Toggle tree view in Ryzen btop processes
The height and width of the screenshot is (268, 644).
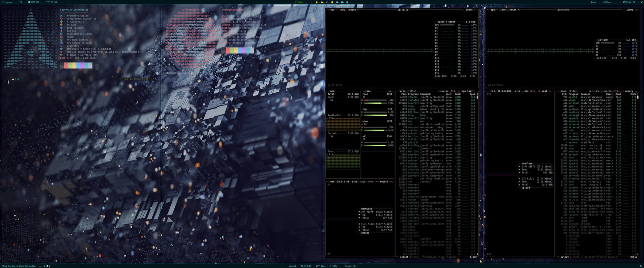click(453, 91)
